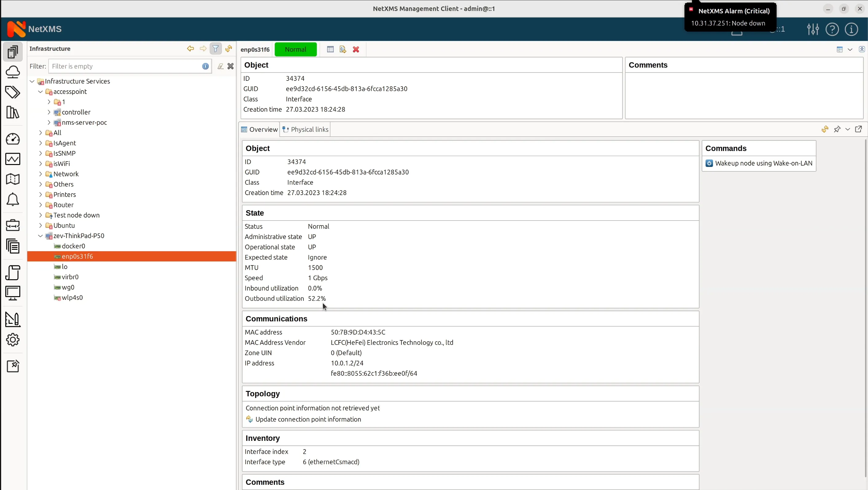Open the Network Maps icon in sidebar
The height and width of the screenshot is (490, 868).
click(13, 179)
